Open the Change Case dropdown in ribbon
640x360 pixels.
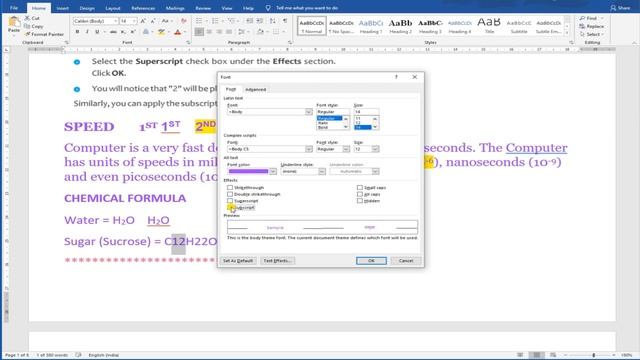coord(166,21)
